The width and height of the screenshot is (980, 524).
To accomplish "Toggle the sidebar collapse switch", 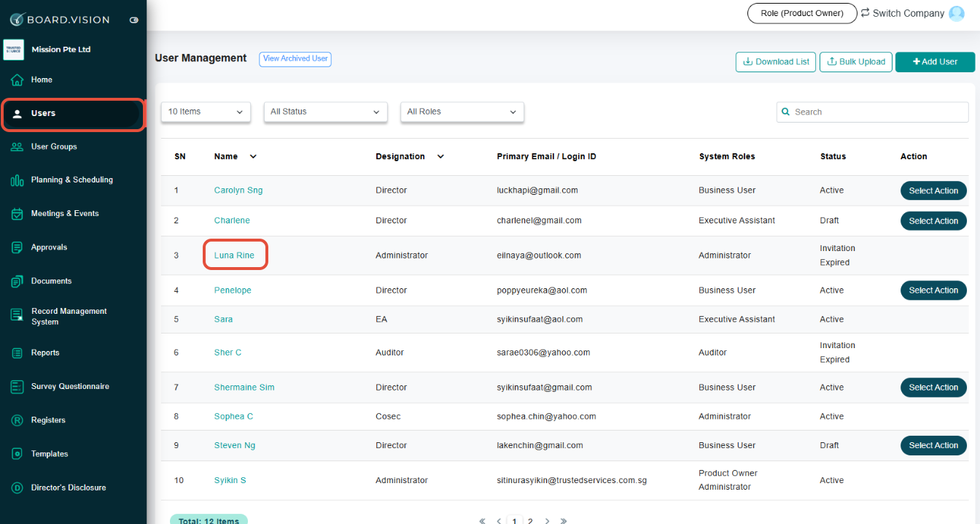I will (134, 20).
